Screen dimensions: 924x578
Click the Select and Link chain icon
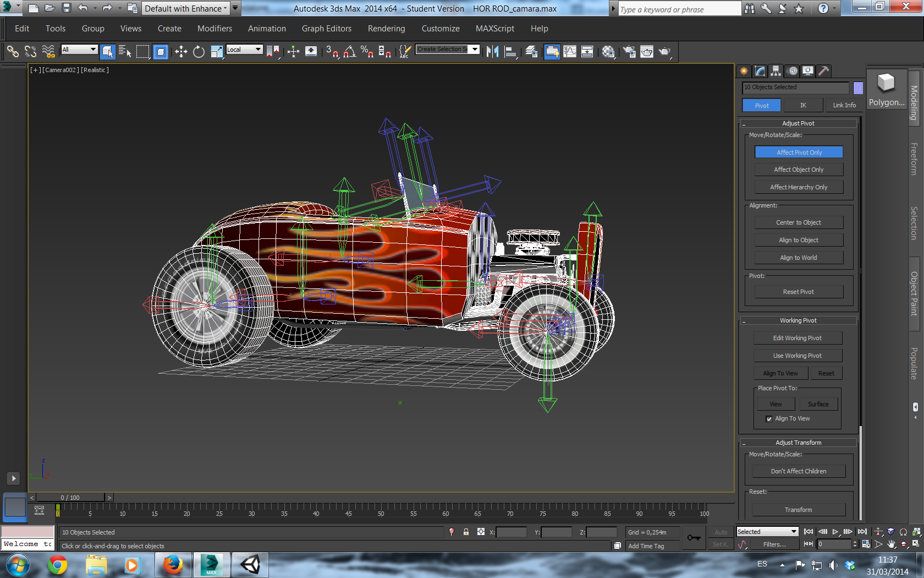click(x=12, y=52)
